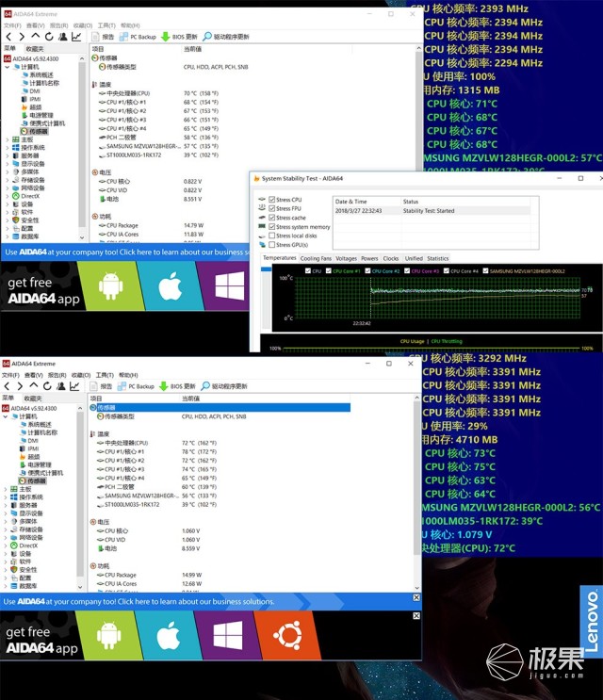The height and width of the screenshot is (700, 603).
Task: Click PC Backup in lower AIDA64 toolbar
Action: coord(136,386)
